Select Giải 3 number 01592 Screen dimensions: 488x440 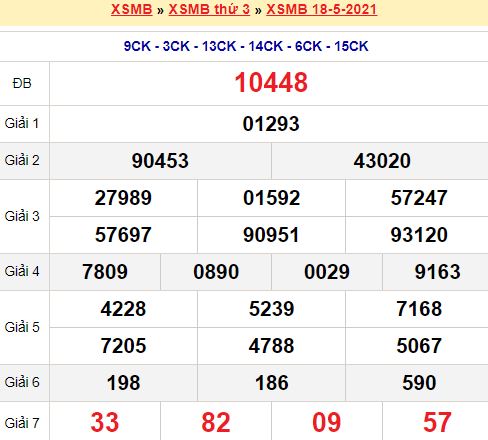point(271,198)
